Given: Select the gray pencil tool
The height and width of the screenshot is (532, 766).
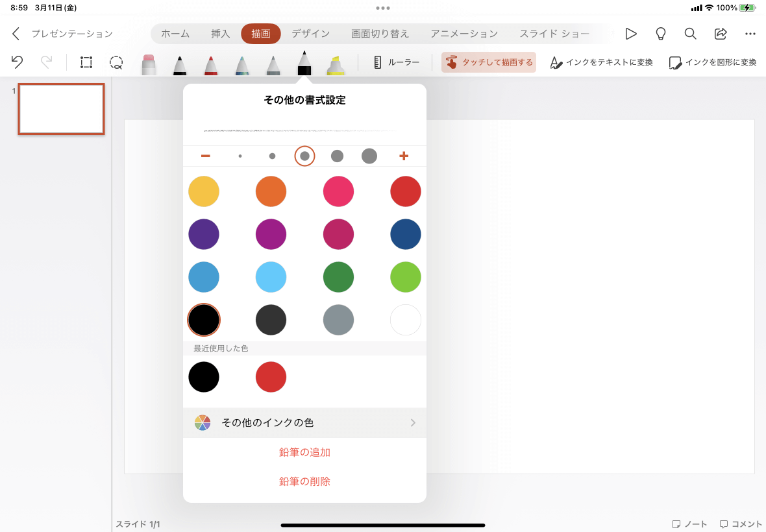Looking at the screenshot, I should tap(273, 65).
